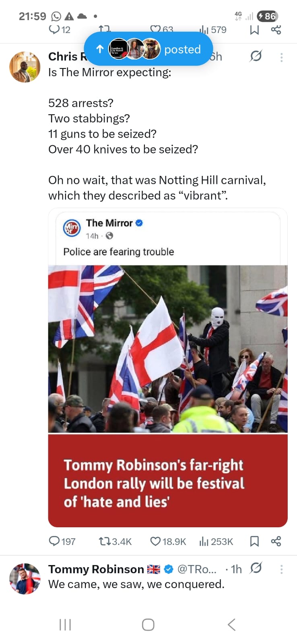Bookmark Chris's post about The Mirror
Image resolution: width=297 pixels, height=644 pixels.
click(x=254, y=541)
